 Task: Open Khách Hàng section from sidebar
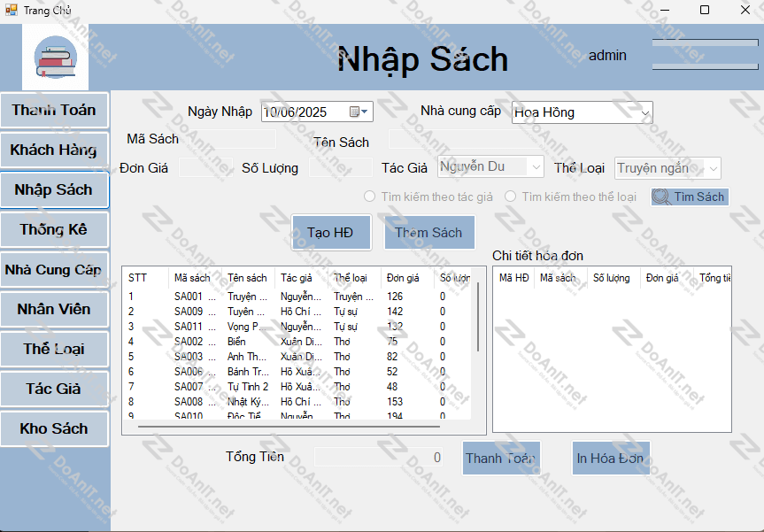click(54, 150)
